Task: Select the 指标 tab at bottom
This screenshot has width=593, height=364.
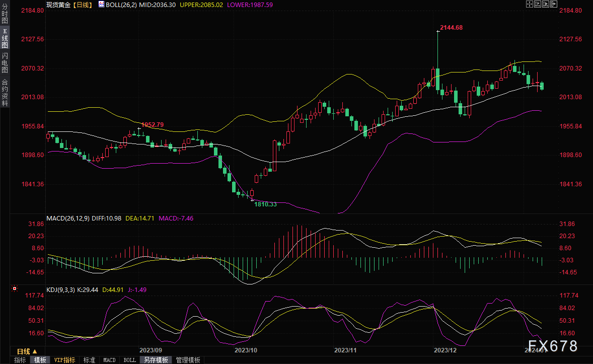Action: [20, 360]
